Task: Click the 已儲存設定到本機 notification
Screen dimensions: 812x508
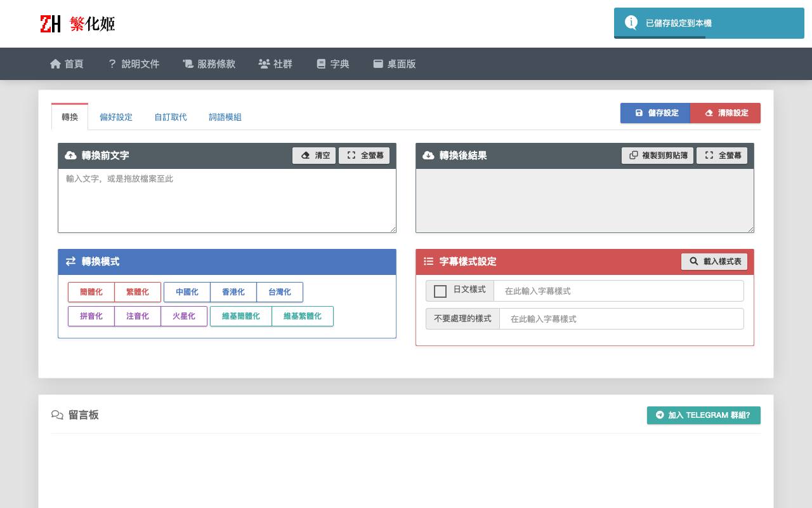Action: click(x=709, y=23)
